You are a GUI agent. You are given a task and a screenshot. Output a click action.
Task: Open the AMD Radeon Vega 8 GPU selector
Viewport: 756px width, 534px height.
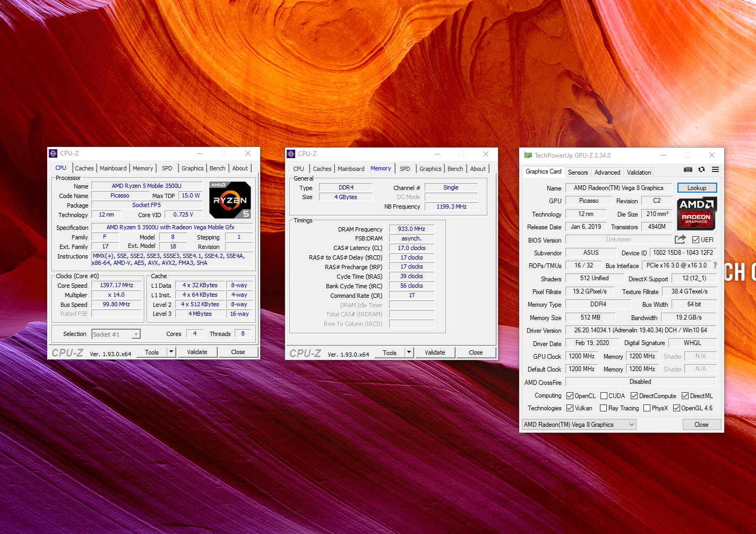point(579,425)
